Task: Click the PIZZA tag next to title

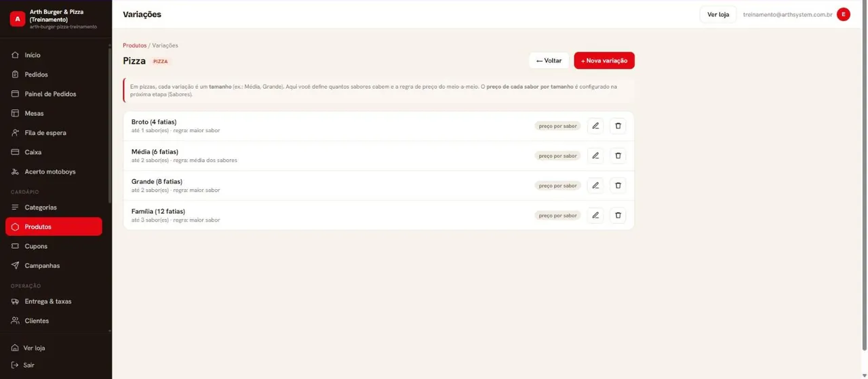Action: coord(160,61)
